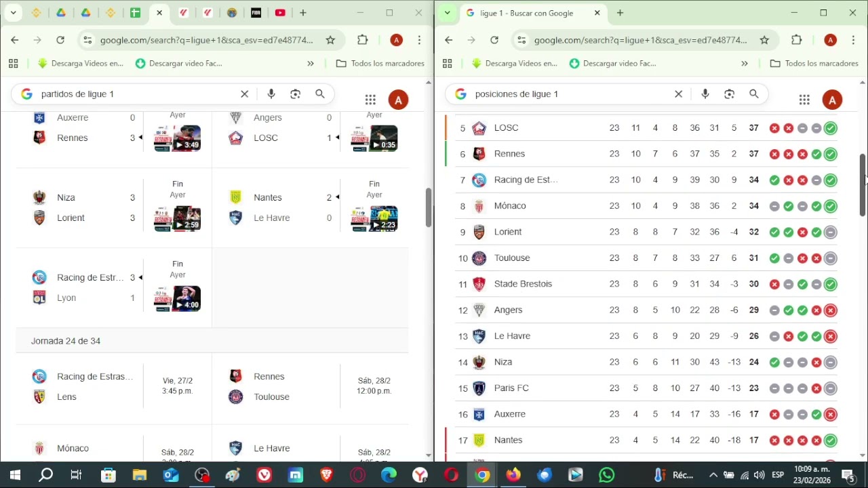Select Paris FC in standings table
868x488 pixels.
[x=646, y=388]
